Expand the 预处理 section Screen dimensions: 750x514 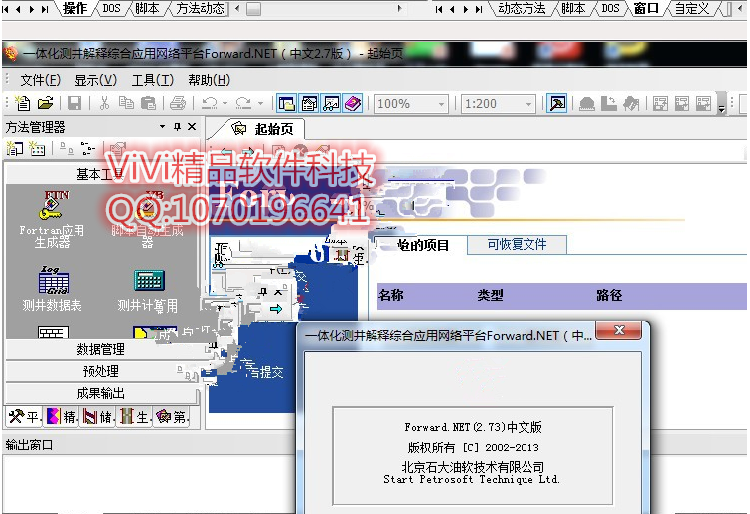tap(102, 372)
